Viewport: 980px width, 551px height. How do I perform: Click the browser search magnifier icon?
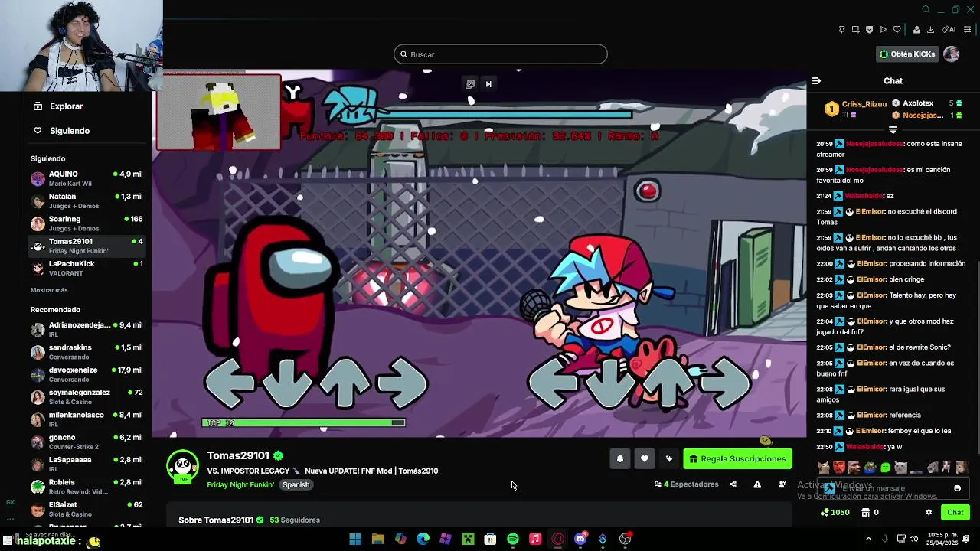tap(926, 9)
